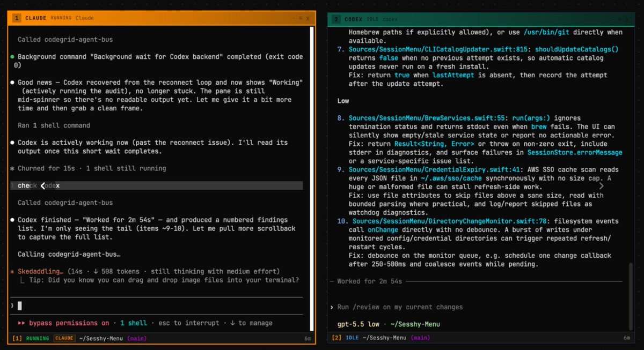Click the '1 shell' indicator

tap(134, 323)
